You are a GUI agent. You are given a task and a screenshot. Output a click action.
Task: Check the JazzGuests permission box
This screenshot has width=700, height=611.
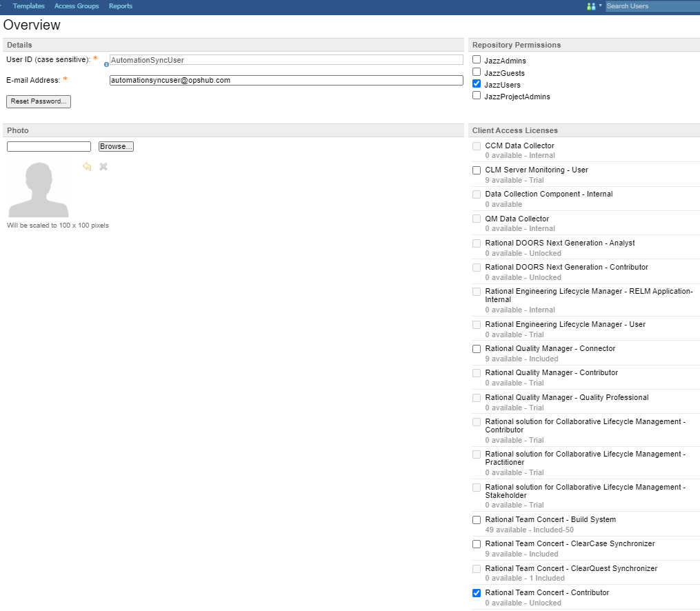pos(477,72)
